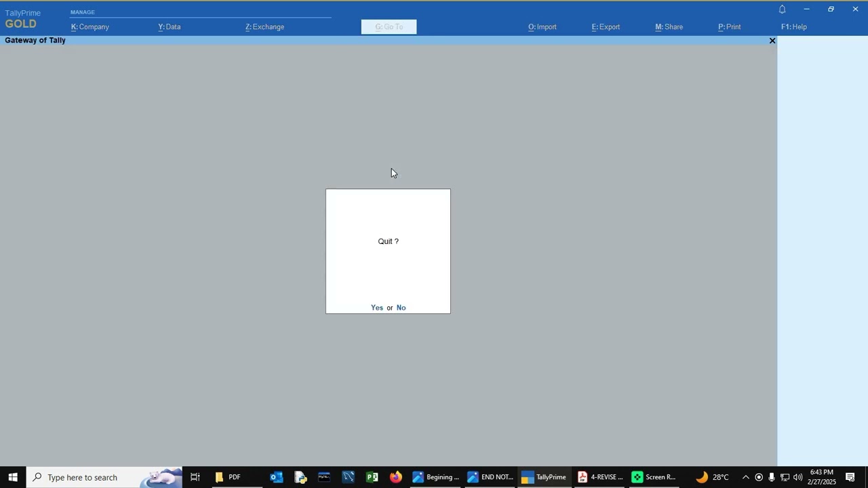Viewport: 868px width, 488px height.
Task: Launch Outlook from the taskbar
Action: tap(277, 477)
